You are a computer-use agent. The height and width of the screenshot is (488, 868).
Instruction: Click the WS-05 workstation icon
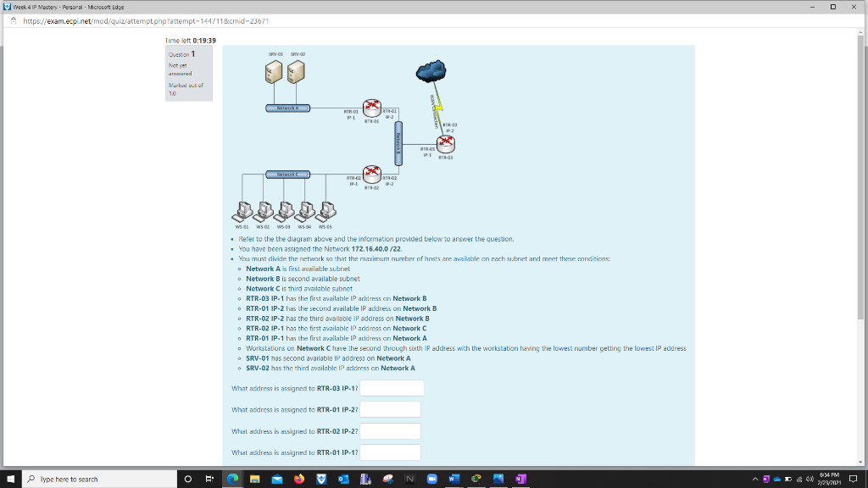(327, 211)
